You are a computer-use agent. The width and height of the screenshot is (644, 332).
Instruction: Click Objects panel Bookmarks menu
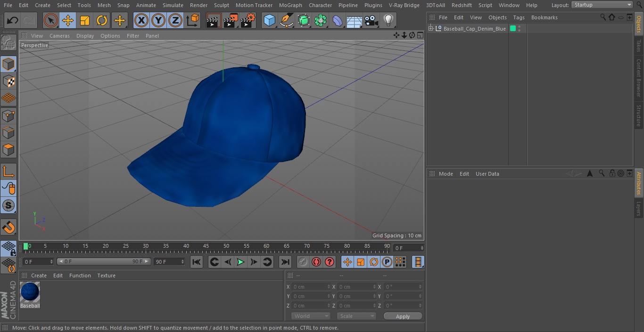coord(544,17)
